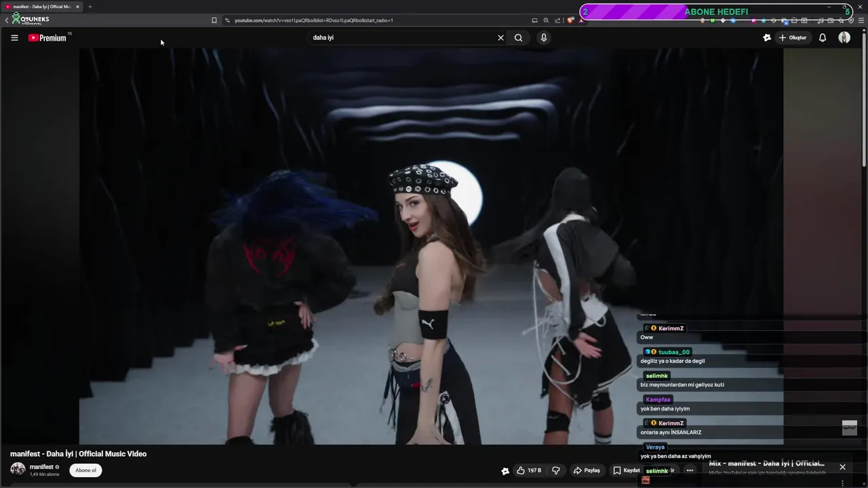Click the sparkle icon left of like
The image size is (868, 488).
pyautogui.click(x=505, y=471)
